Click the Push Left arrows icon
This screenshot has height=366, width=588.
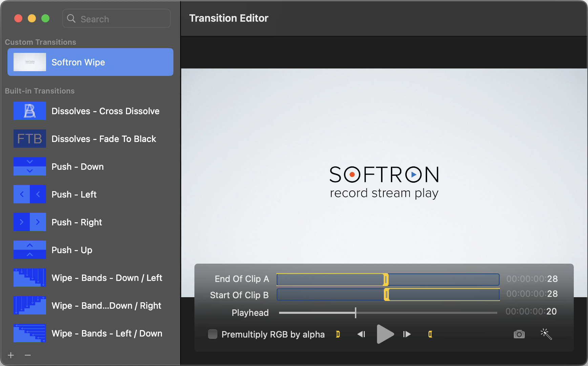coord(30,194)
